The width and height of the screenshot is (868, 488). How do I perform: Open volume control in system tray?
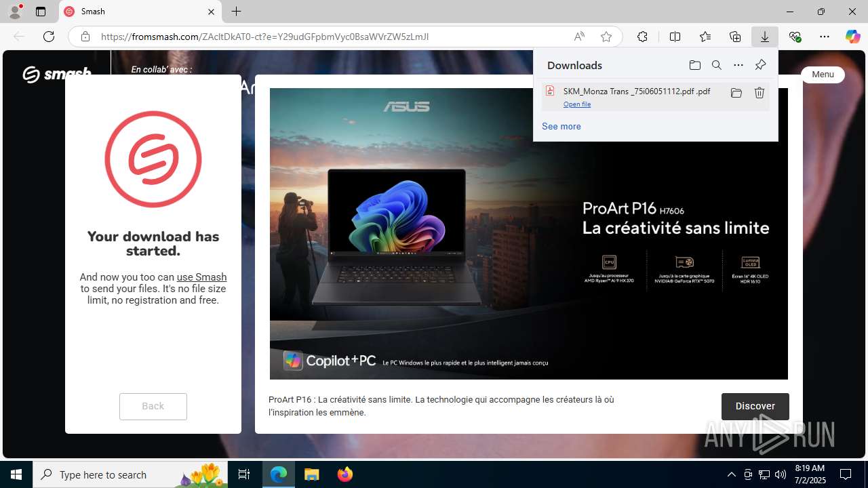coord(780,474)
